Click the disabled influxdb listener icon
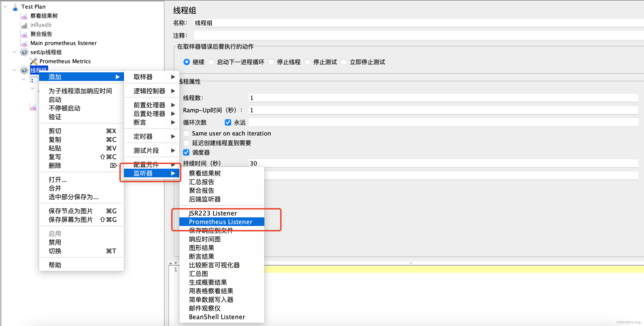Viewport: 644px width, 326px height. point(24,25)
